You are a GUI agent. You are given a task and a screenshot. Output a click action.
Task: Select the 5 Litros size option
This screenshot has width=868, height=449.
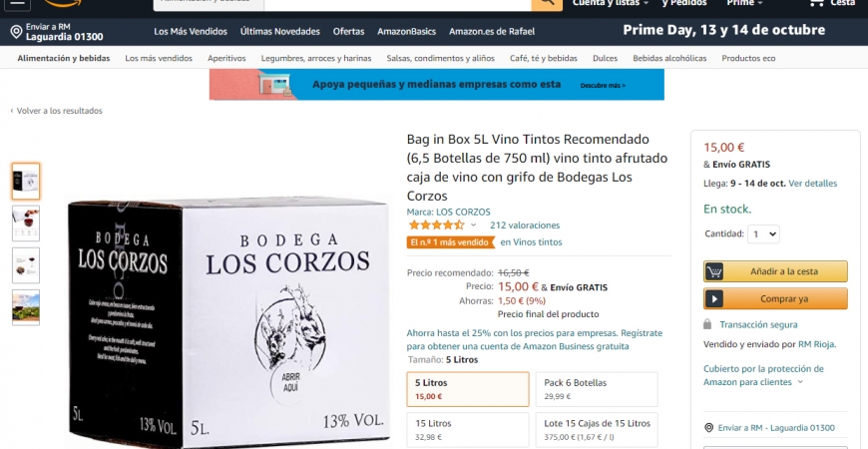click(x=468, y=389)
